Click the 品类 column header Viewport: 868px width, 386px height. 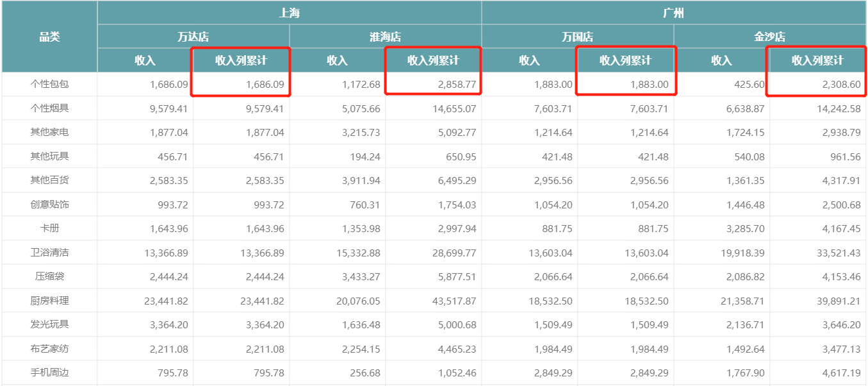pyautogui.click(x=49, y=37)
